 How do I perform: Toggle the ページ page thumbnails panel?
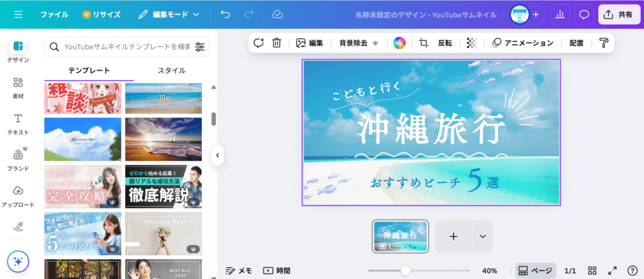tap(535, 271)
